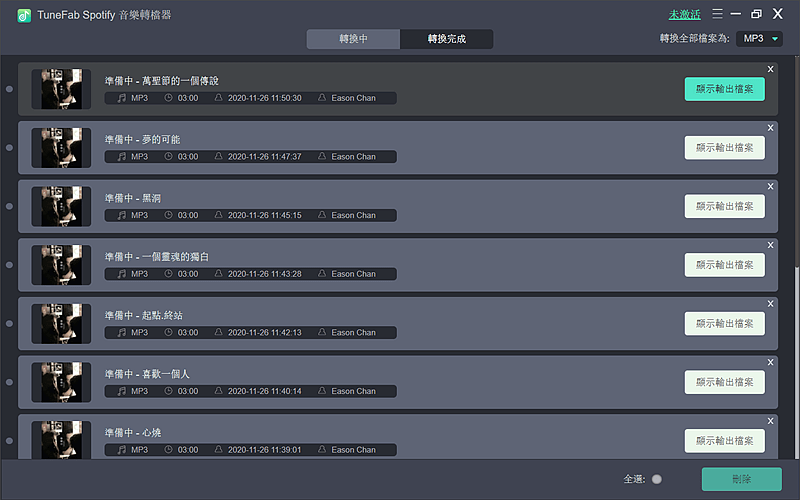The height and width of the screenshot is (500, 800).
Task: Click the track title 準備中 - 萬聖節的一個傳說
Action: click(162, 81)
